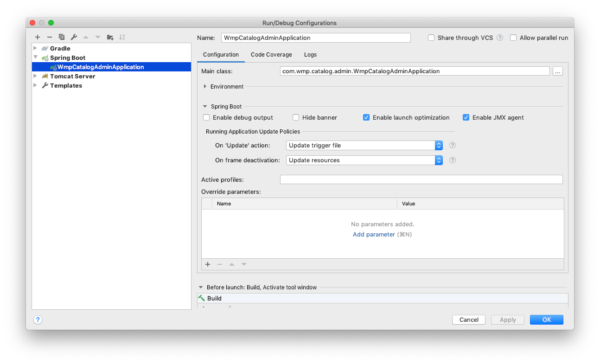Enable the debug output checkbox

[206, 117]
